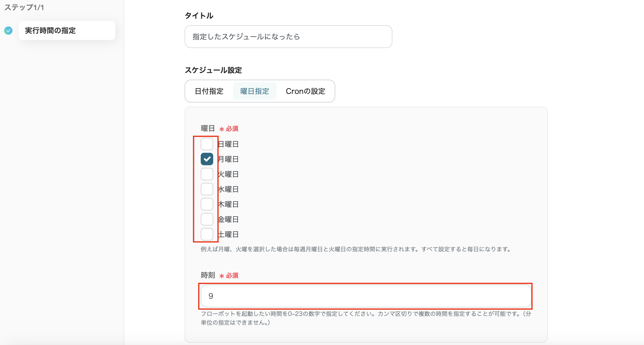Uncheck the 月曜日 checkbox
644x345 pixels.
pos(207,159)
